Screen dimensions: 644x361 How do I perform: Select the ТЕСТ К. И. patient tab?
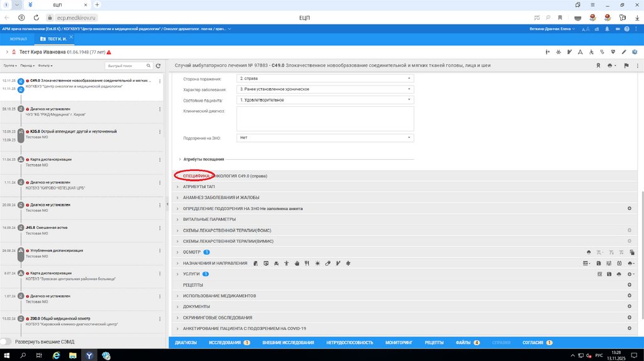coord(53,39)
